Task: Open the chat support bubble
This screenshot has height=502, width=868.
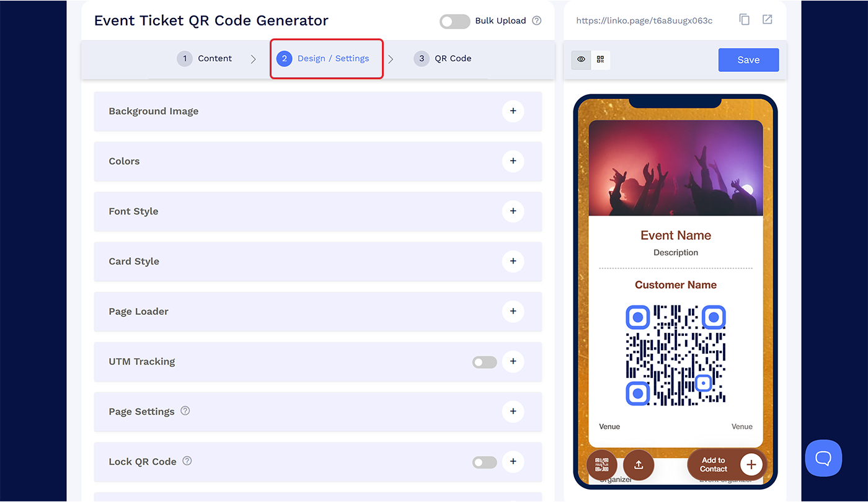Action: (x=823, y=458)
